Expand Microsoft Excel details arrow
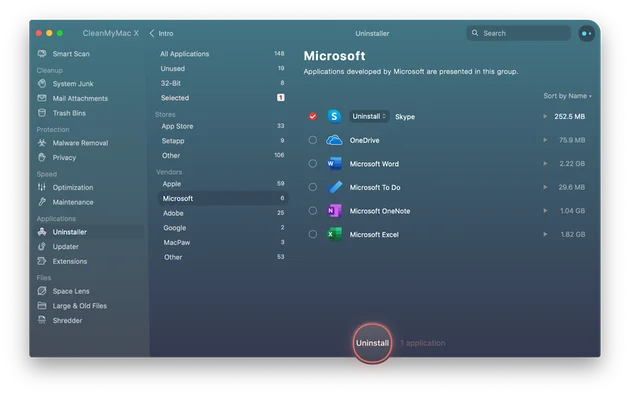Image resolution: width=630 pixels, height=396 pixels. tap(545, 234)
